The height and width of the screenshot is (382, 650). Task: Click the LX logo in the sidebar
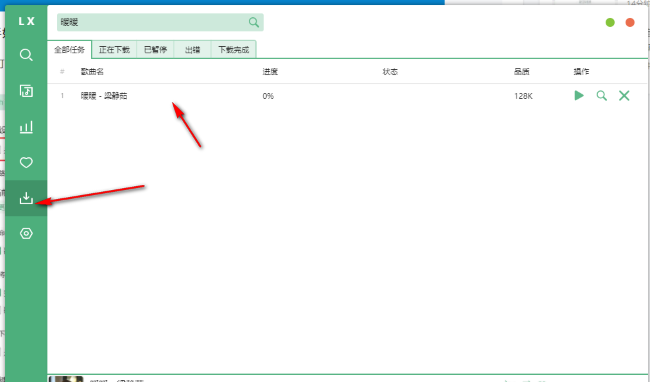click(27, 21)
